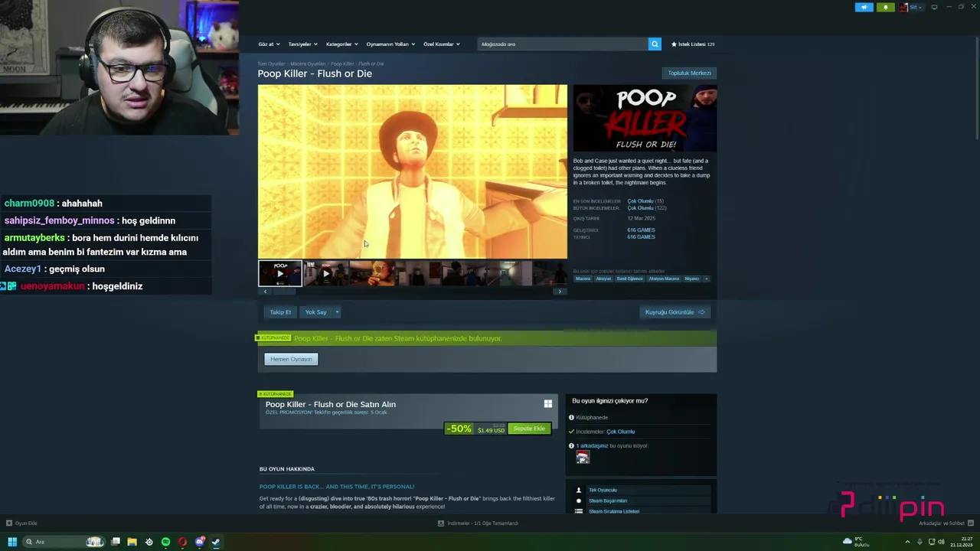The height and width of the screenshot is (551, 980).
Task: Expand the Göz at menu
Action: 269,44
